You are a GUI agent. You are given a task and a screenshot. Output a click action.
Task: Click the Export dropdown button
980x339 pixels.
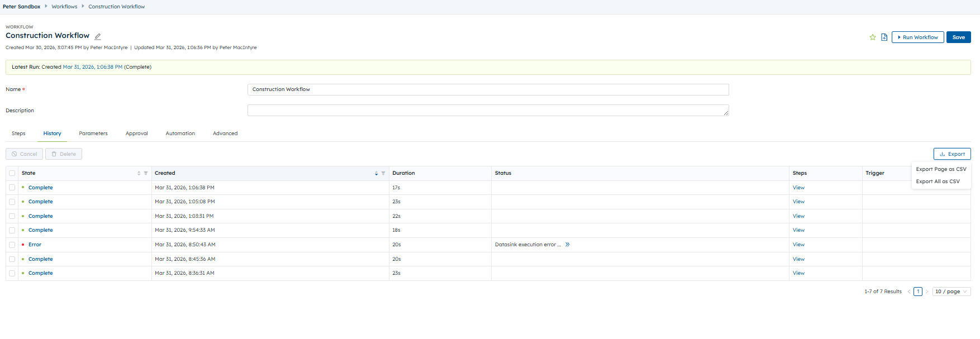[x=952, y=154]
